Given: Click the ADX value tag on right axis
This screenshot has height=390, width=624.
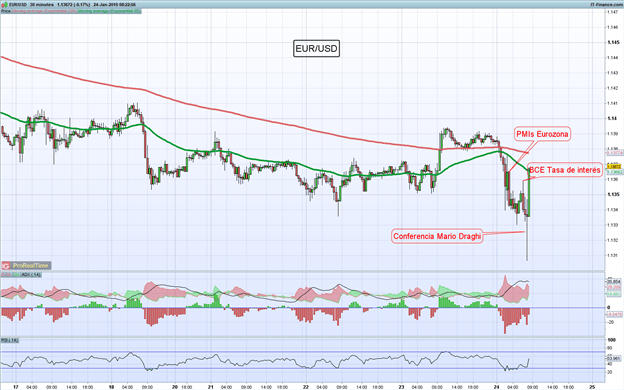Looking at the screenshot, I should point(614,281).
